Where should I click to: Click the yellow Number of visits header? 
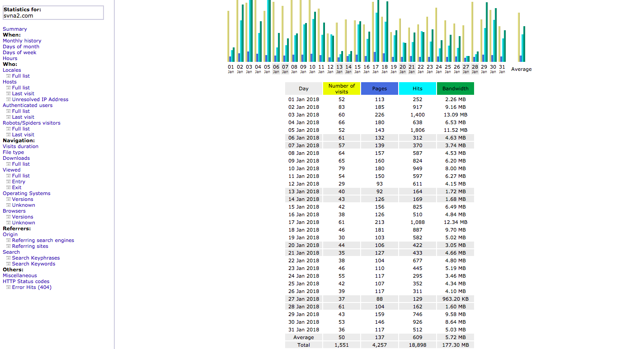[x=342, y=88]
